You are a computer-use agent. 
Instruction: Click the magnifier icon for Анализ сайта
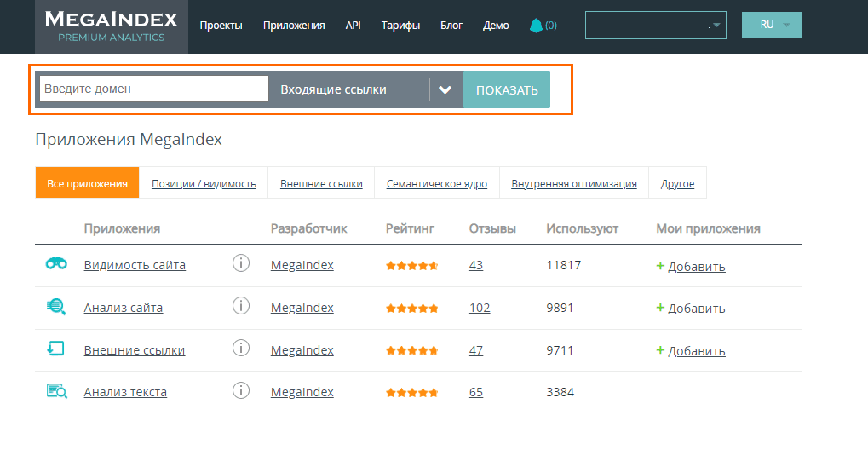(56, 307)
